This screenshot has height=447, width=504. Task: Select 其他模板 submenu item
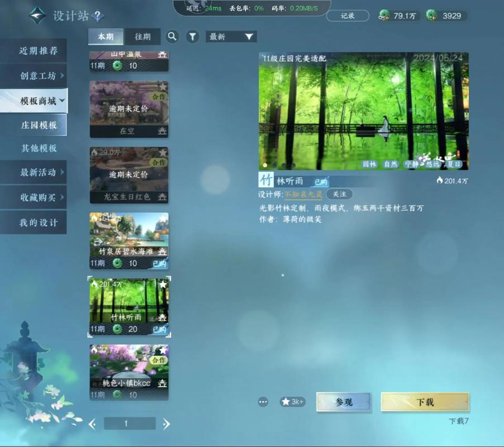tap(39, 148)
